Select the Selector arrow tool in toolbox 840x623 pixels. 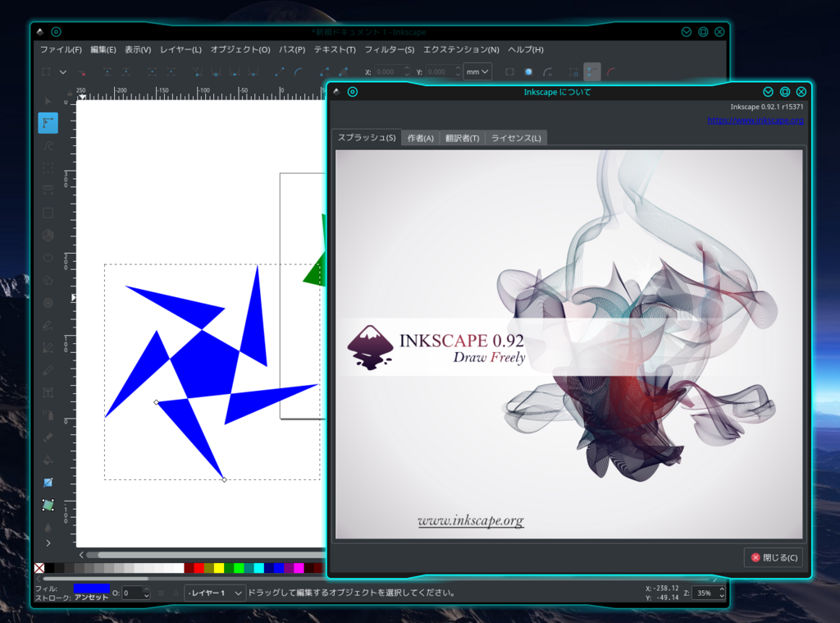48,100
